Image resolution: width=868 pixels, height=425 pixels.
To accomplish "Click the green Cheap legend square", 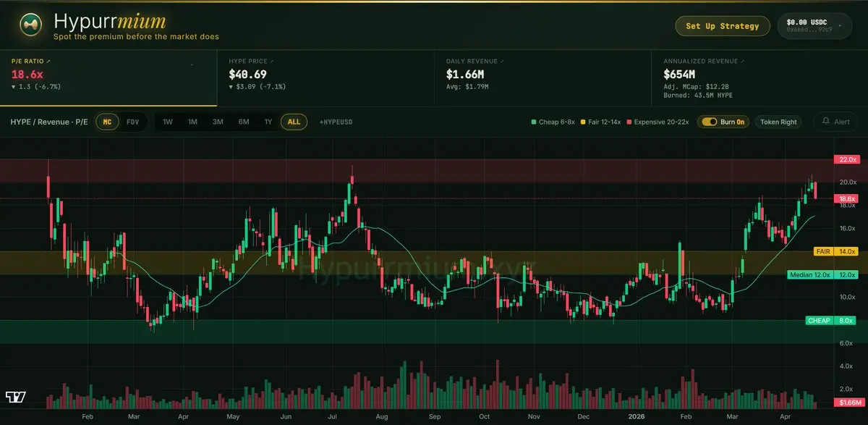I will 533,122.
